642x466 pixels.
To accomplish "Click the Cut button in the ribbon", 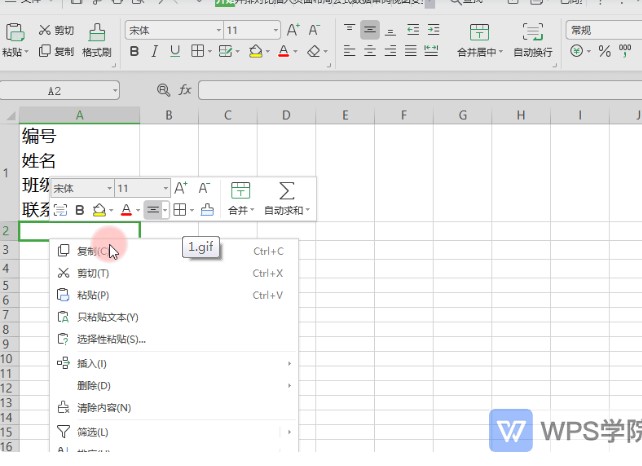I will [56, 30].
